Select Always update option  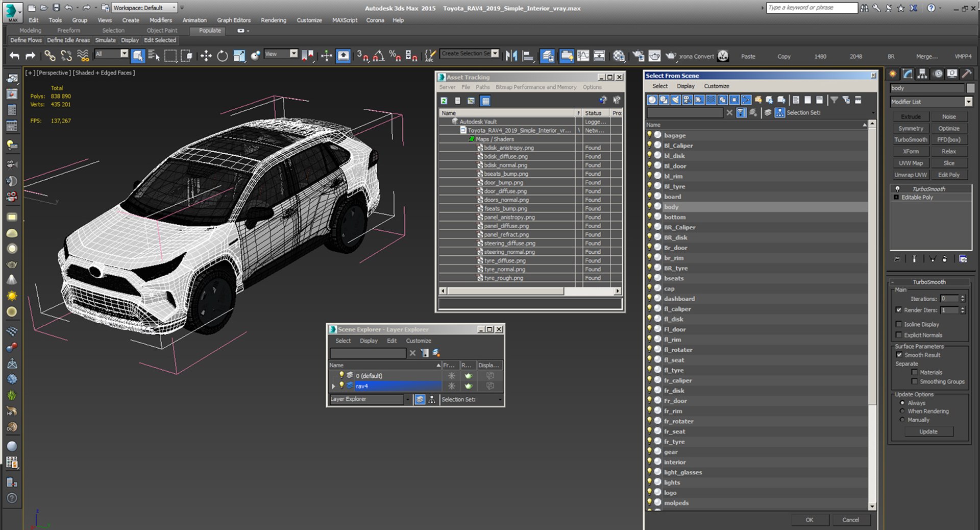[902, 403]
